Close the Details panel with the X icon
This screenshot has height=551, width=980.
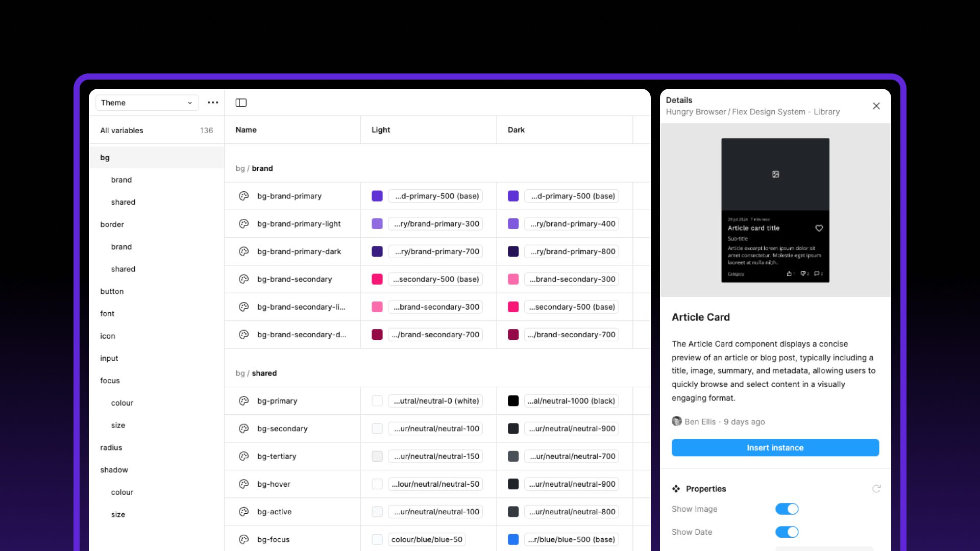(876, 106)
